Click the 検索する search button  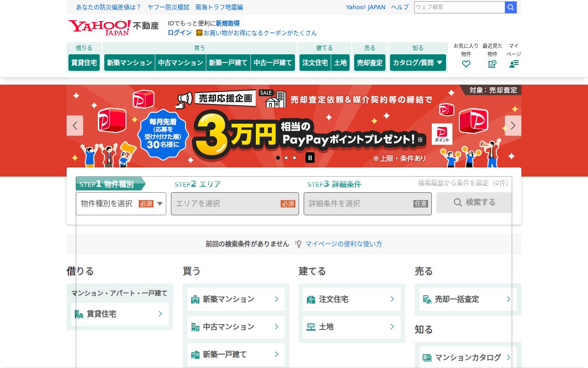[474, 202]
